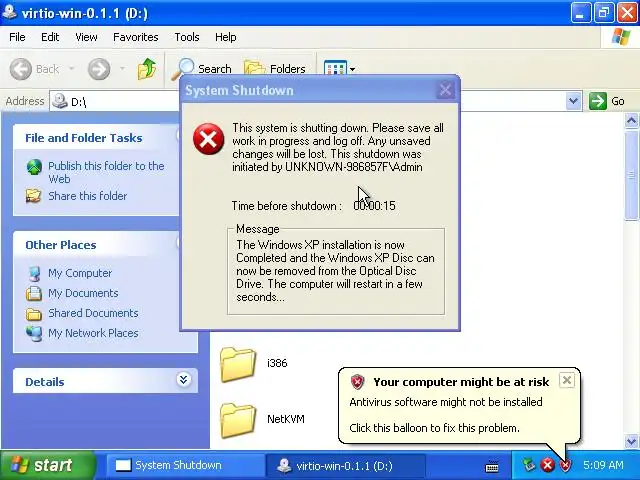640x480 pixels.
Task: Click the share folder icon
Action: [34, 196]
